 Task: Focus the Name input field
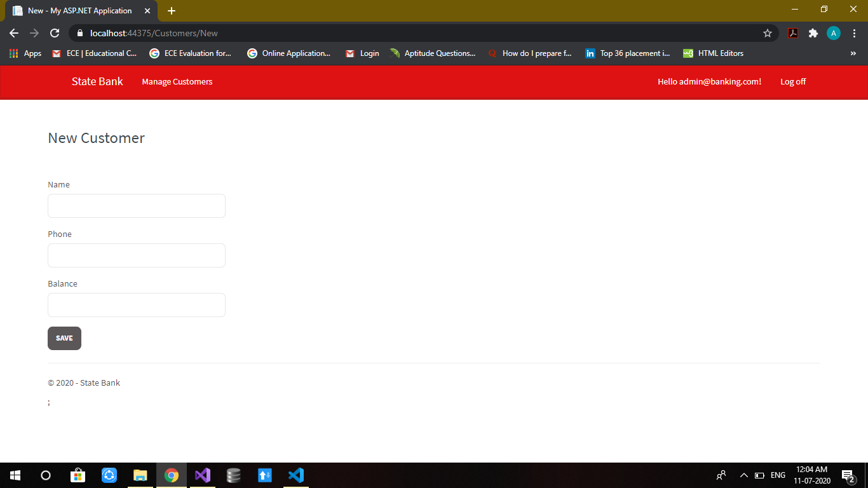click(136, 206)
